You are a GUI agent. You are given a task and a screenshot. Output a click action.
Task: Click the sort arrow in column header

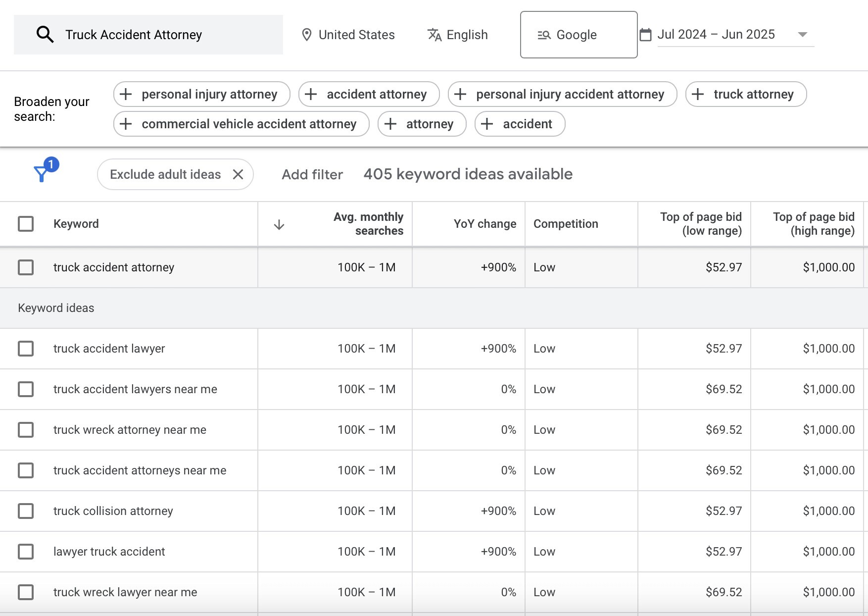click(279, 225)
